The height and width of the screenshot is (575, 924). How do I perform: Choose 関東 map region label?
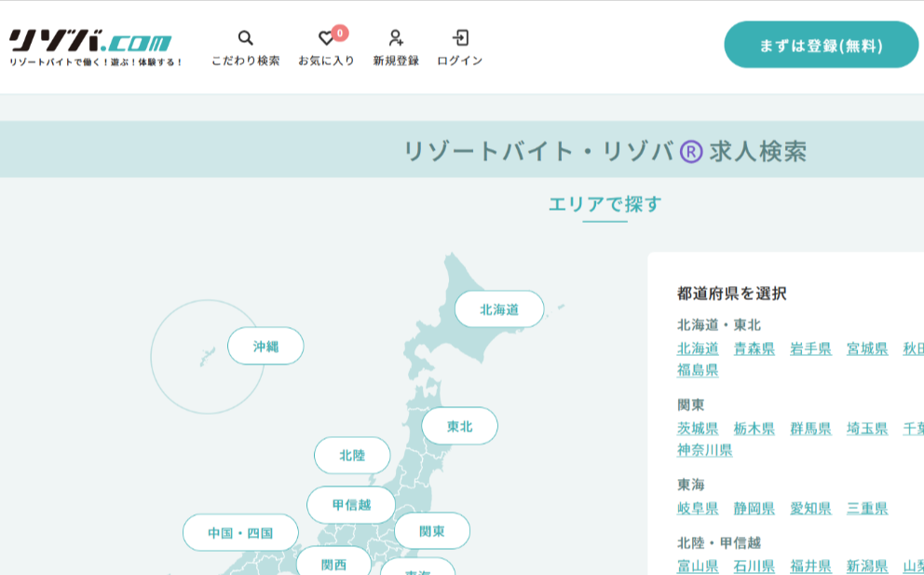[431, 531]
